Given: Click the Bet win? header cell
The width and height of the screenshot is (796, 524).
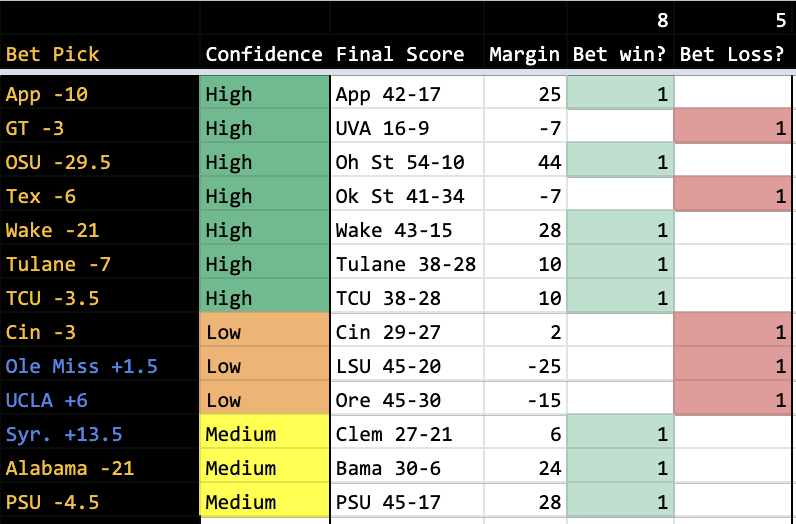Looking at the screenshot, I should click(619, 54).
